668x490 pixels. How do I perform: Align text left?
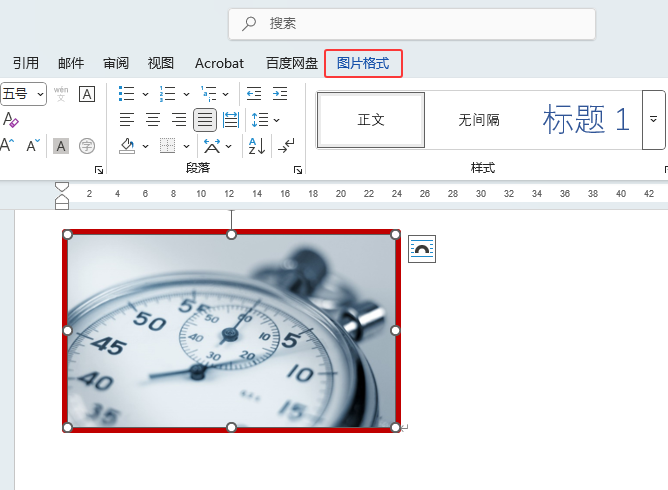click(127, 120)
